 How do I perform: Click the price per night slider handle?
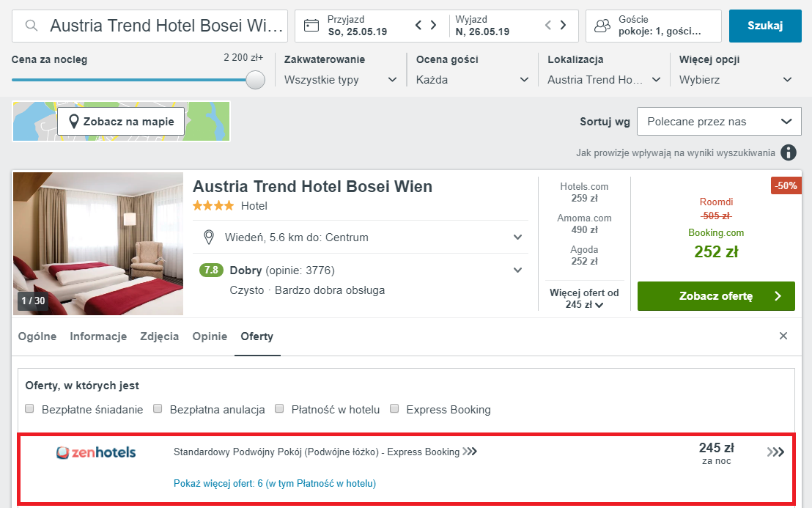pyautogui.click(x=255, y=80)
